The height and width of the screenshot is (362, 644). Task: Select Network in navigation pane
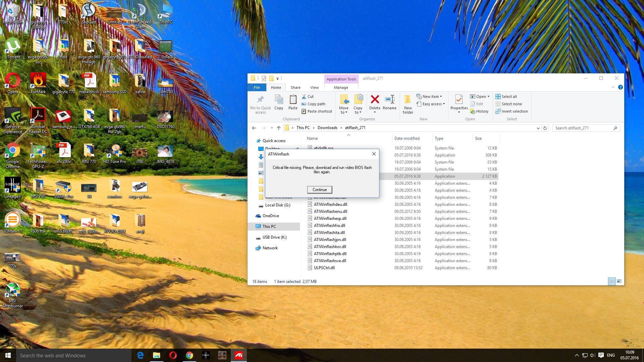point(270,248)
